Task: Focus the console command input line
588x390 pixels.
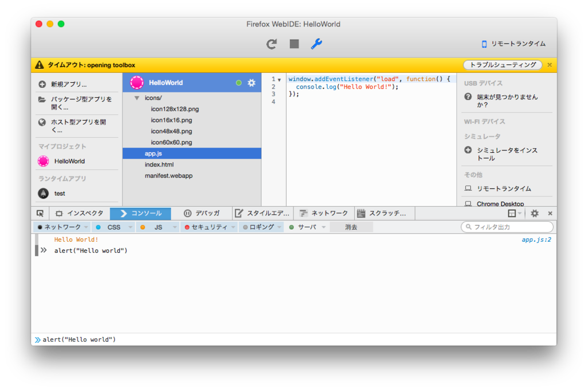Action: click(x=294, y=340)
